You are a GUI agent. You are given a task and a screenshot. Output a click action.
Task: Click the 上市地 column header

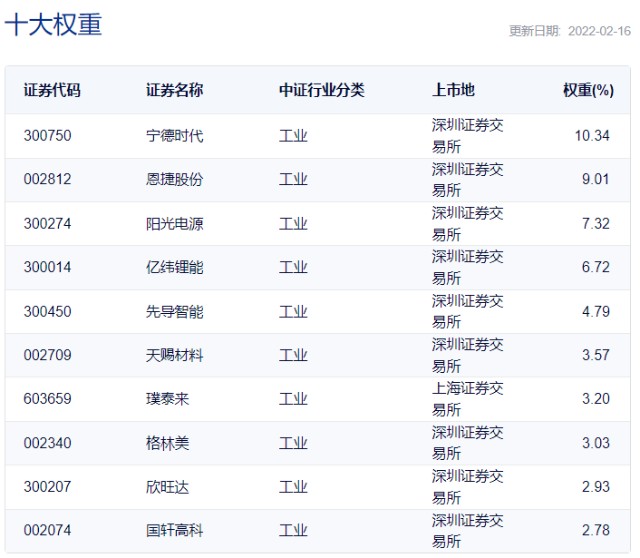[453, 90]
